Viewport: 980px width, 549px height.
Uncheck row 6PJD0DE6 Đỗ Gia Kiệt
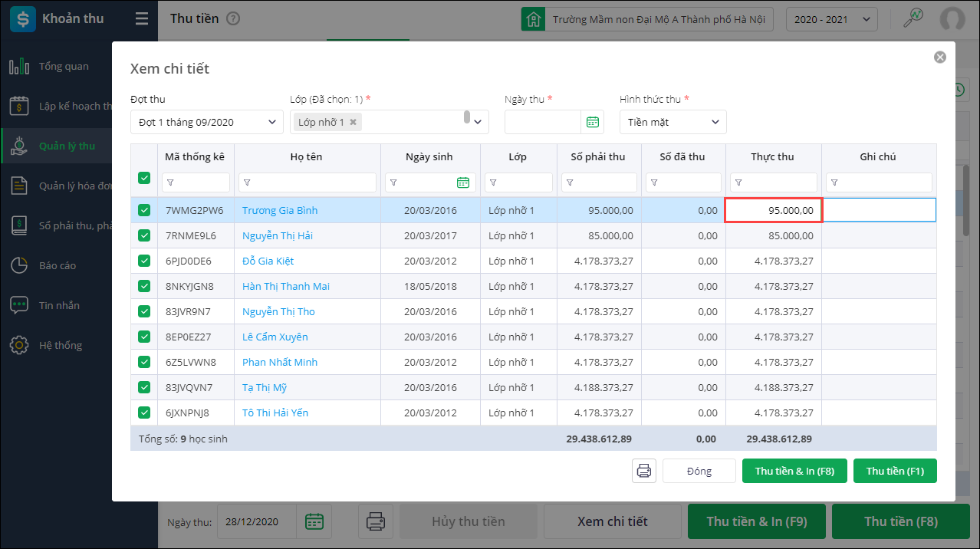[144, 261]
